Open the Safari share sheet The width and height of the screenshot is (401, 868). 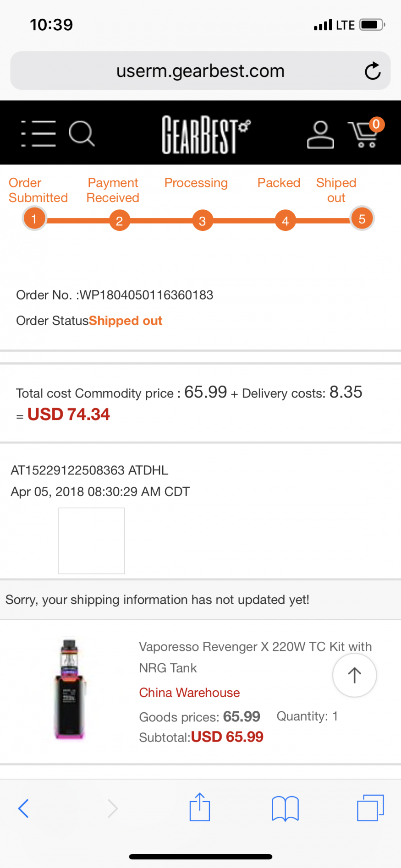click(x=200, y=808)
